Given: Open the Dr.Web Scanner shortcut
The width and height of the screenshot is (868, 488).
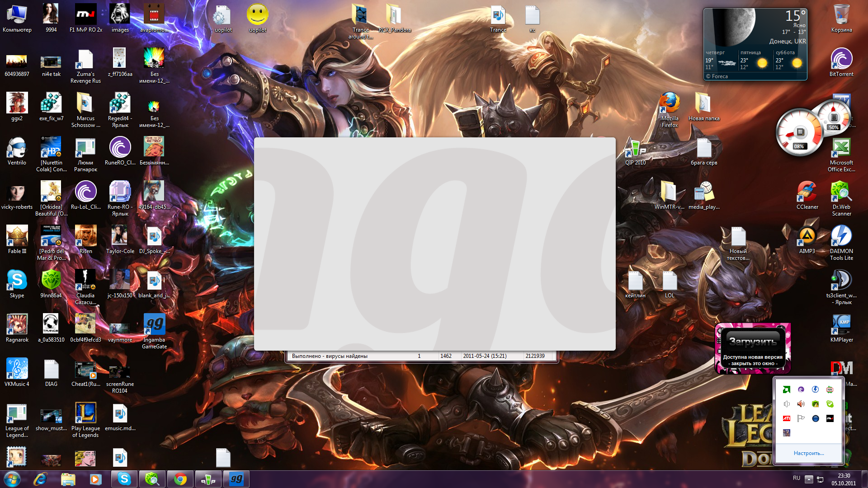Looking at the screenshot, I should (x=841, y=192).
